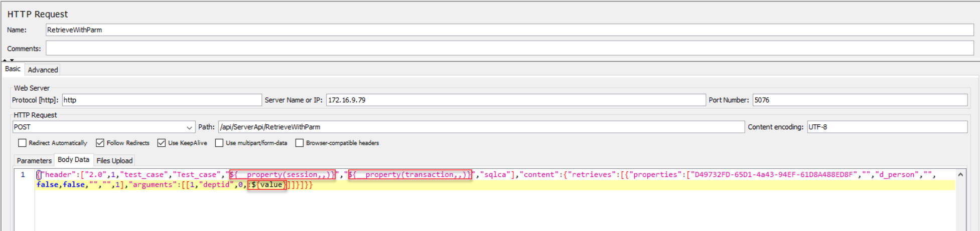980x231 pixels.
Task: Click the Protocol field containing http
Action: click(162, 100)
